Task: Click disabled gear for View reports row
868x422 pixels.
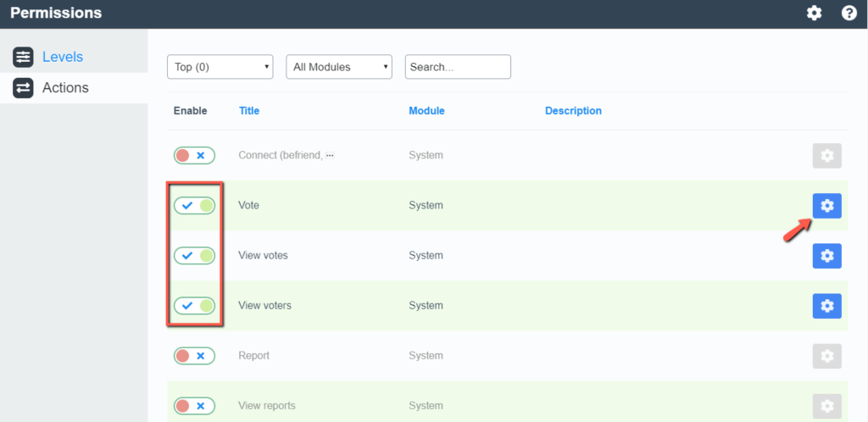Action: point(827,407)
